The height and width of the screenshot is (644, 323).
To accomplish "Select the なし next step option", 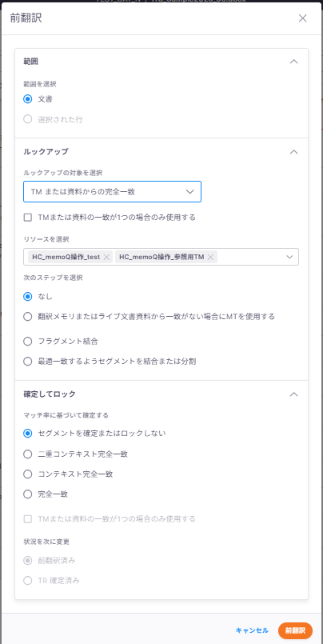I will coord(27,296).
